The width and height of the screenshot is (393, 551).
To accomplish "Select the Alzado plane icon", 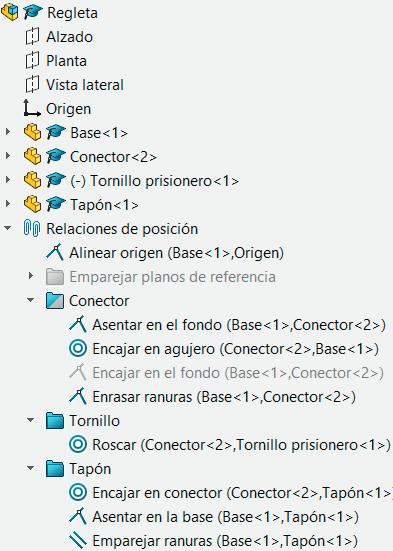I will click(x=32, y=37).
